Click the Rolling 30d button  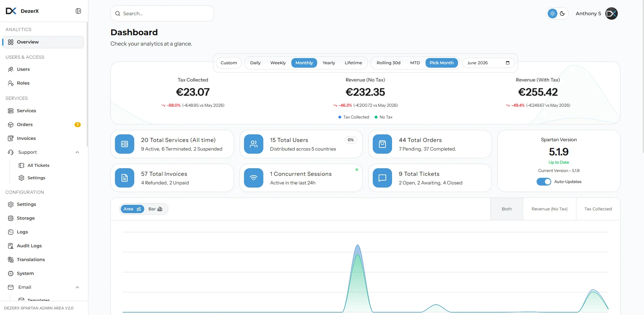pos(389,63)
